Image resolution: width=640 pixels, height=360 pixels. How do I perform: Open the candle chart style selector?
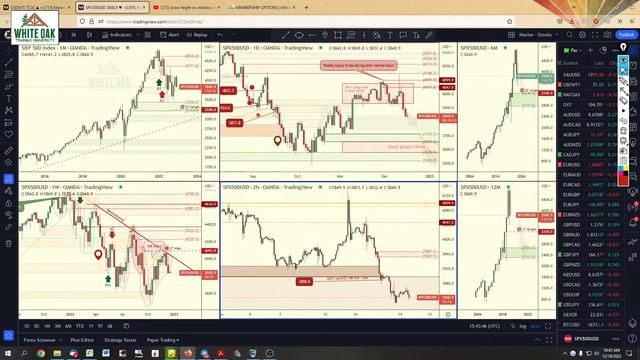pos(89,35)
